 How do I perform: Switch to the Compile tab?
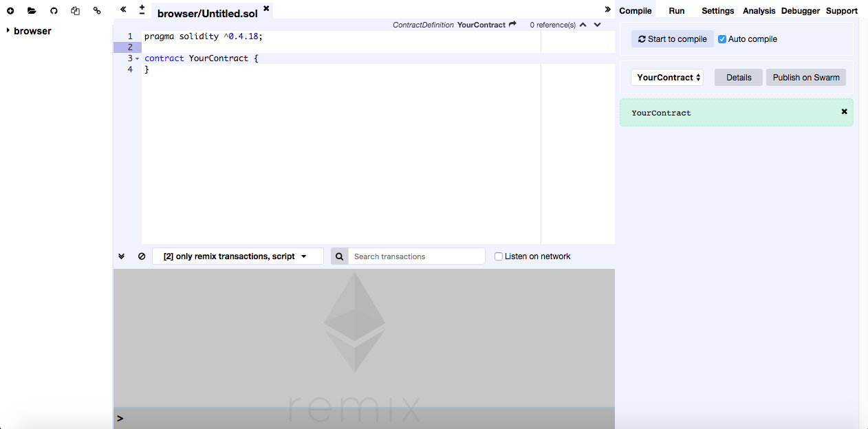(x=636, y=11)
